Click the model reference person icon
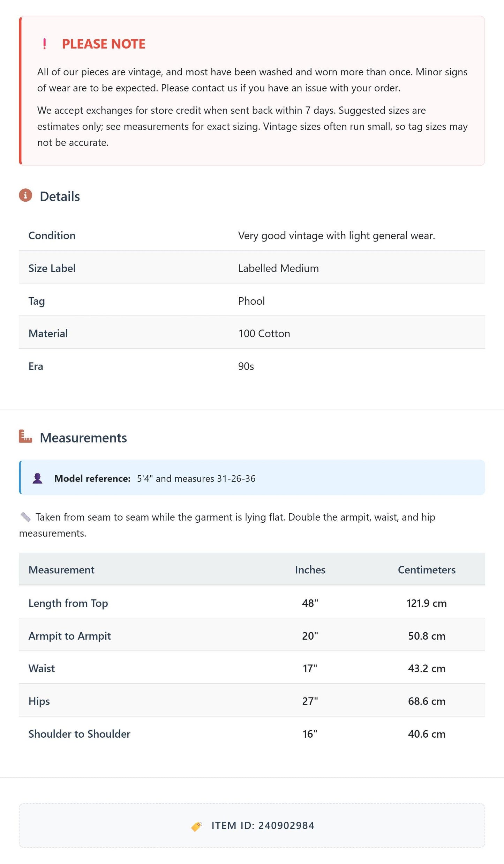 pos(37,478)
